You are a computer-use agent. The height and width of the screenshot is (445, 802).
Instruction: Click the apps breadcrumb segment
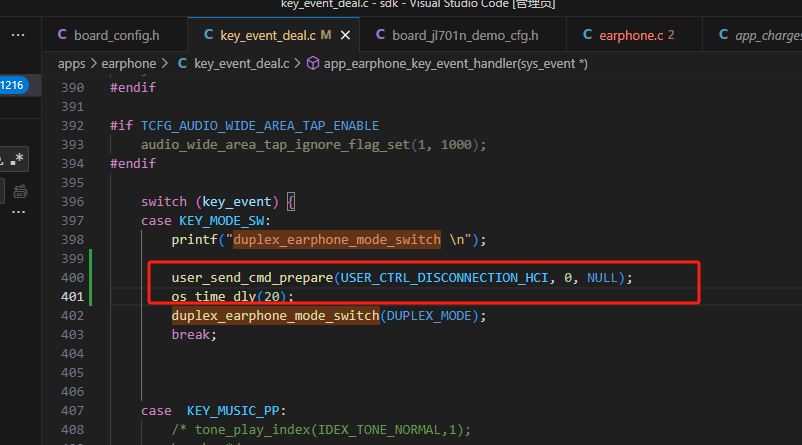click(x=71, y=64)
